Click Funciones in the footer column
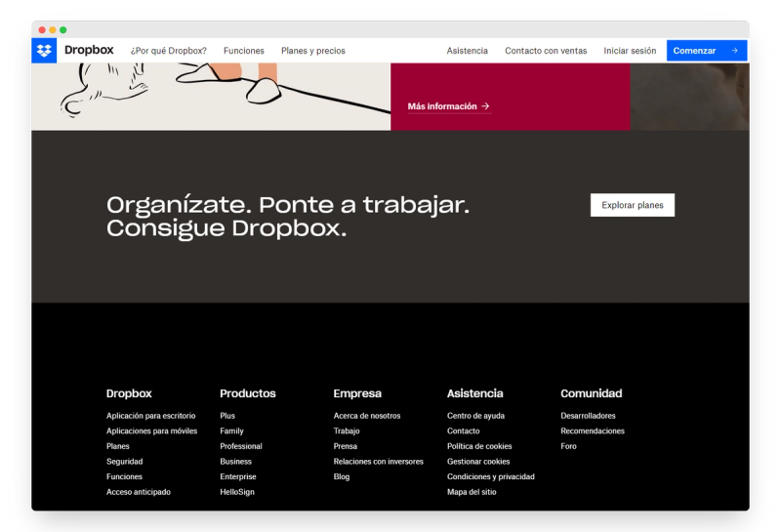 [124, 476]
